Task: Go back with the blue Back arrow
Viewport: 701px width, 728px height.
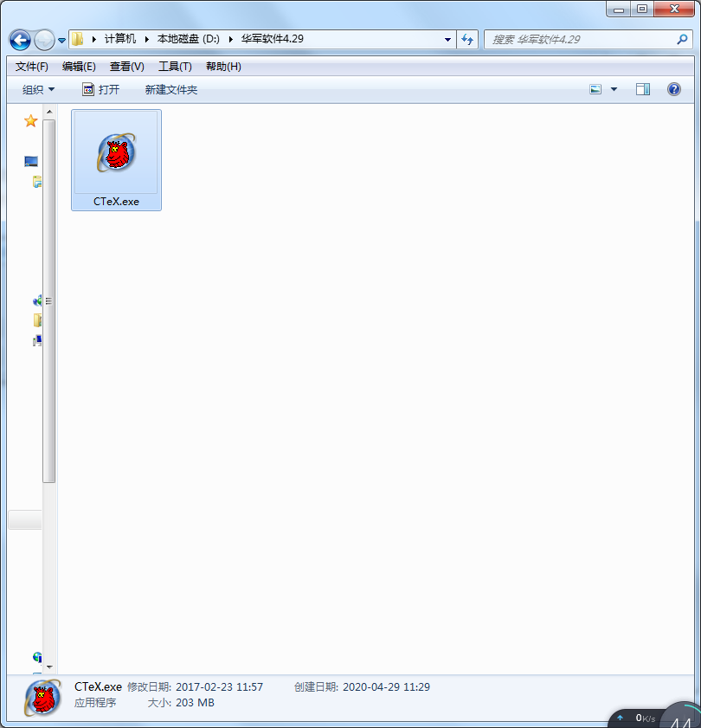Action: point(20,40)
